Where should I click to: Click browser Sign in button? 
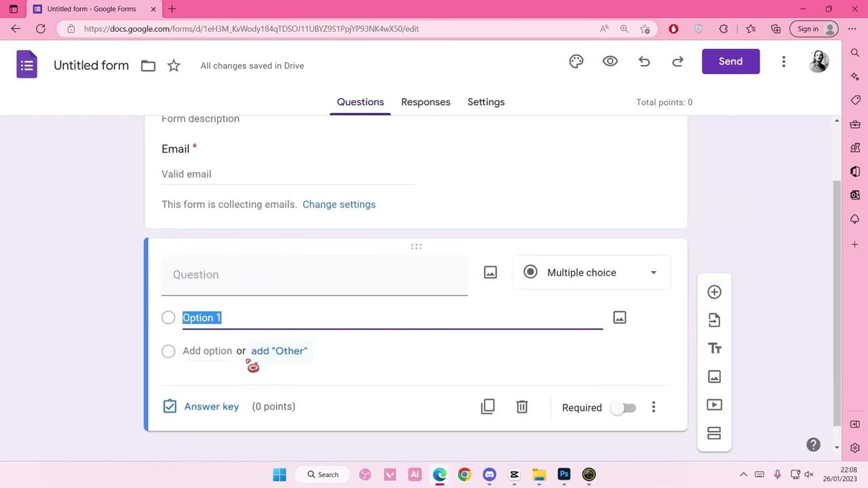tap(816, 28)
